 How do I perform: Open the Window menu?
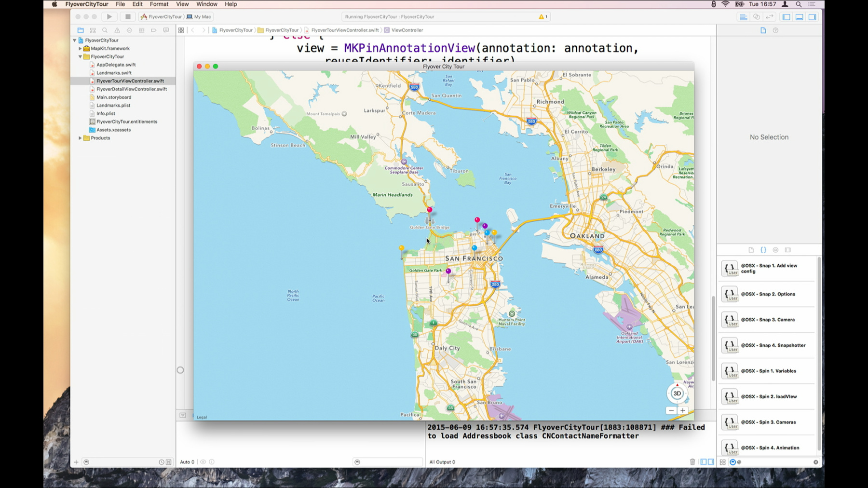click(x=207, y=4)
